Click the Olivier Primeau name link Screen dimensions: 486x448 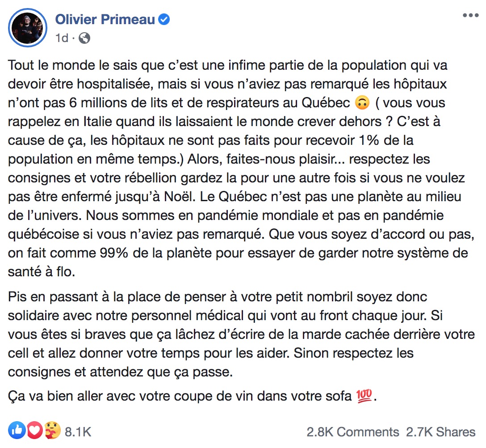(105, 20)
